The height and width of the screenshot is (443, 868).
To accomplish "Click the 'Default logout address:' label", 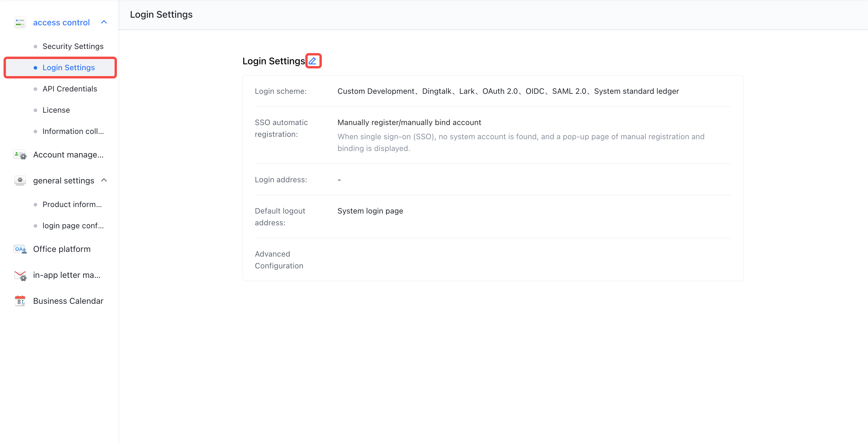I will pyautogui.click(x=280, y=217).
